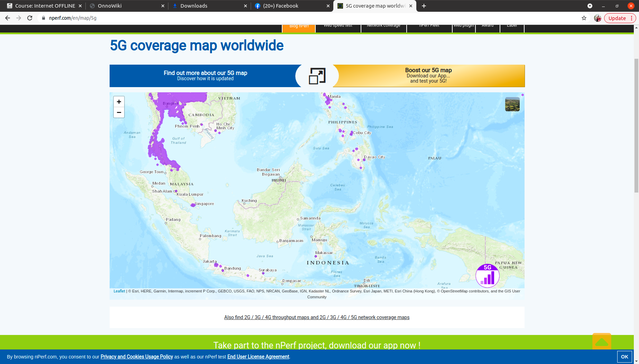639x364 pixels.
Task: Switch to the Downloads tab
Action: tap(207, 6)
